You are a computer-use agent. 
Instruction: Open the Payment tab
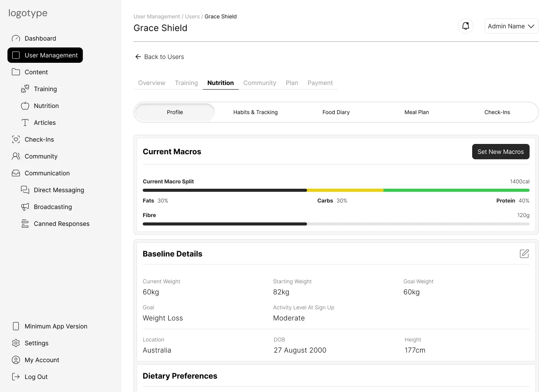pos(320,83)
